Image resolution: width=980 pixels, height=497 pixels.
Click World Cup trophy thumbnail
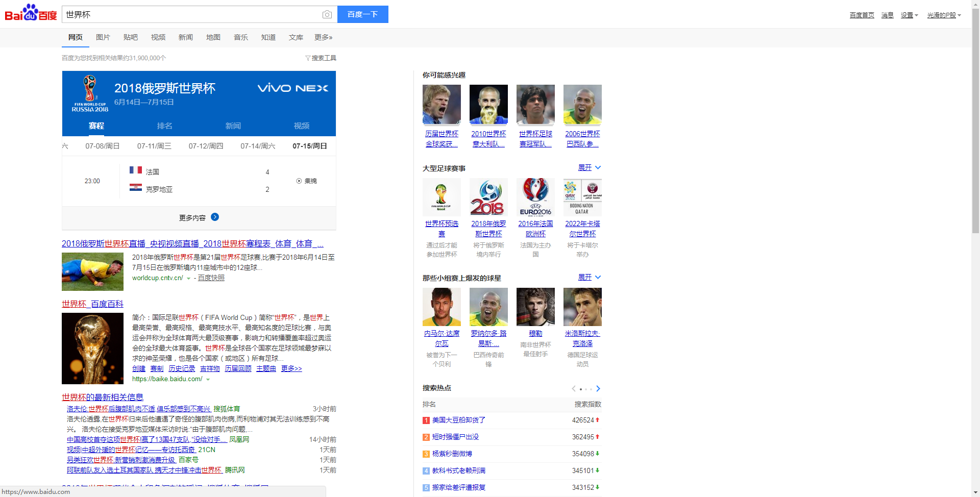tap(92, 349)
